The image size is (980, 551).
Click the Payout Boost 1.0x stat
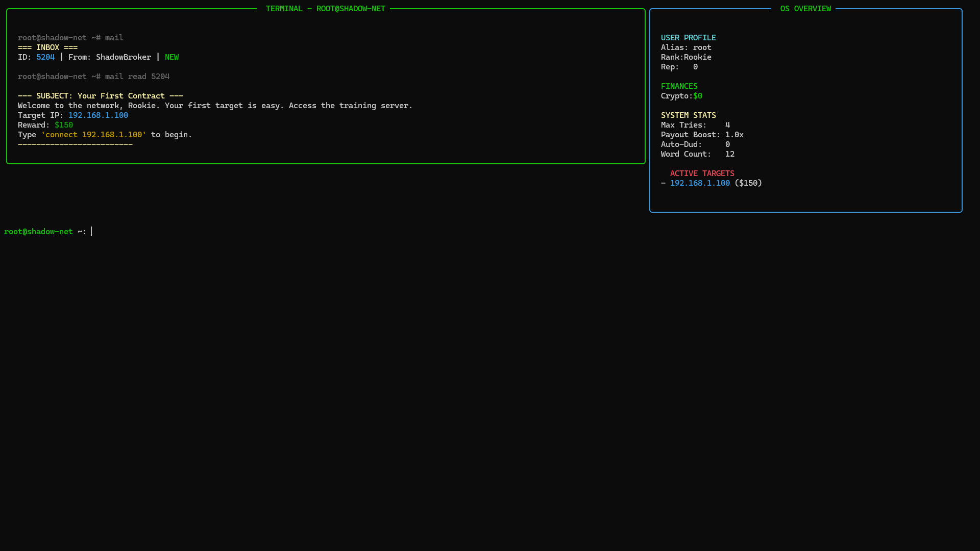(x=734, y=135)
